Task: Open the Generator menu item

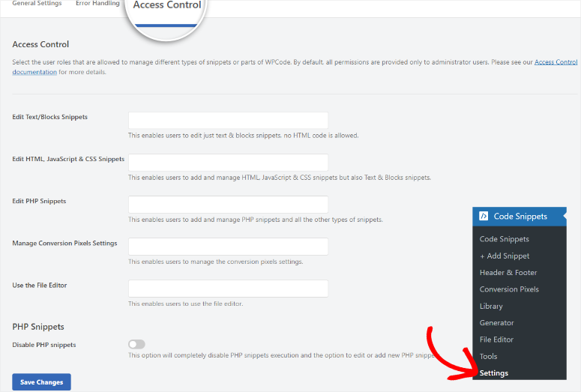Action: click(x=496, y=323)
